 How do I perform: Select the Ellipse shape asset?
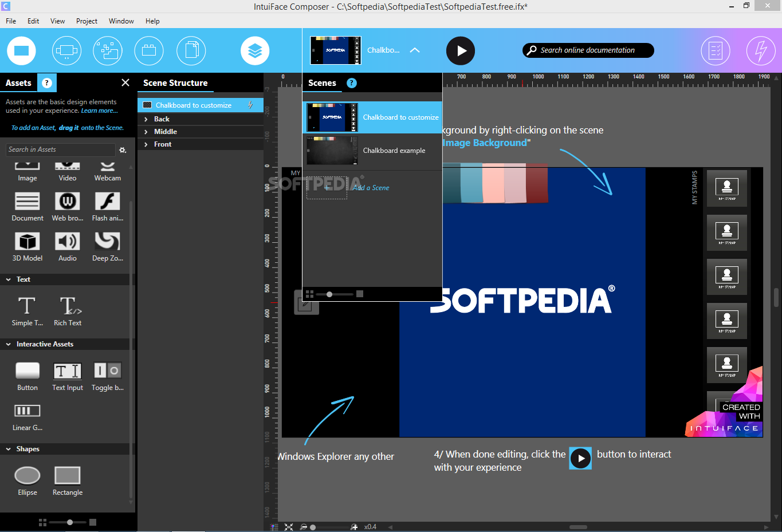point(27,481)
